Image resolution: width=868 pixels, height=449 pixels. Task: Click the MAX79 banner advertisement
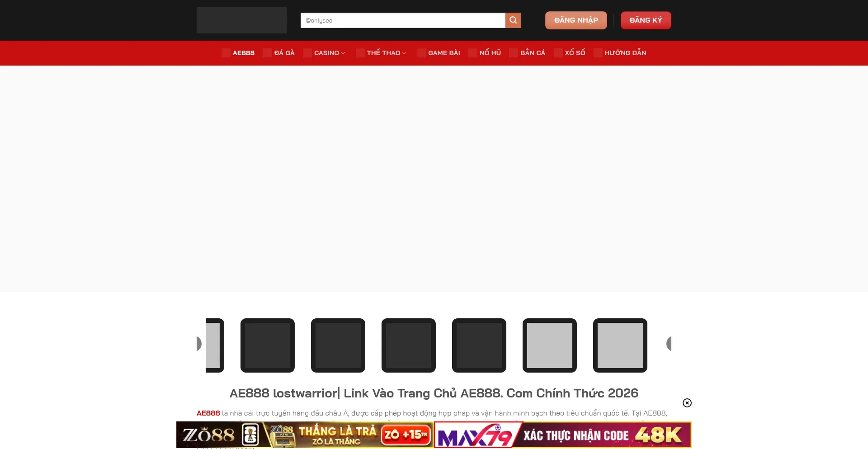click(x=563, y=435)
